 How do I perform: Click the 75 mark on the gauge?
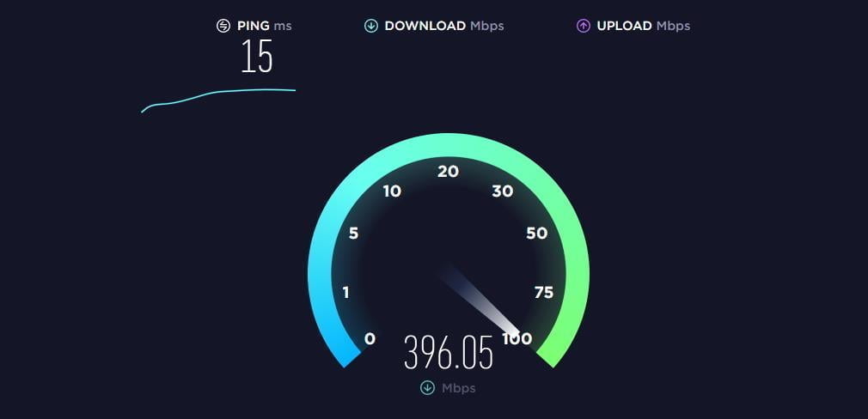[544, 293]
